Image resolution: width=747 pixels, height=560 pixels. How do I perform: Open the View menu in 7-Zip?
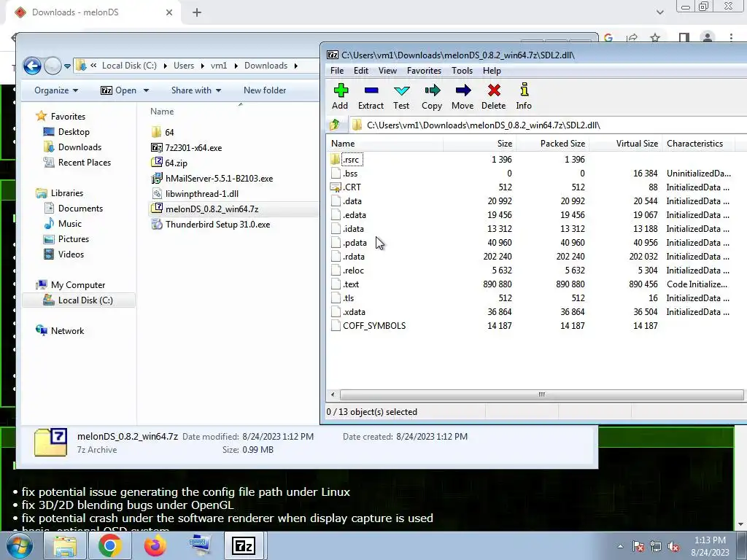click(x=387, y=71)
